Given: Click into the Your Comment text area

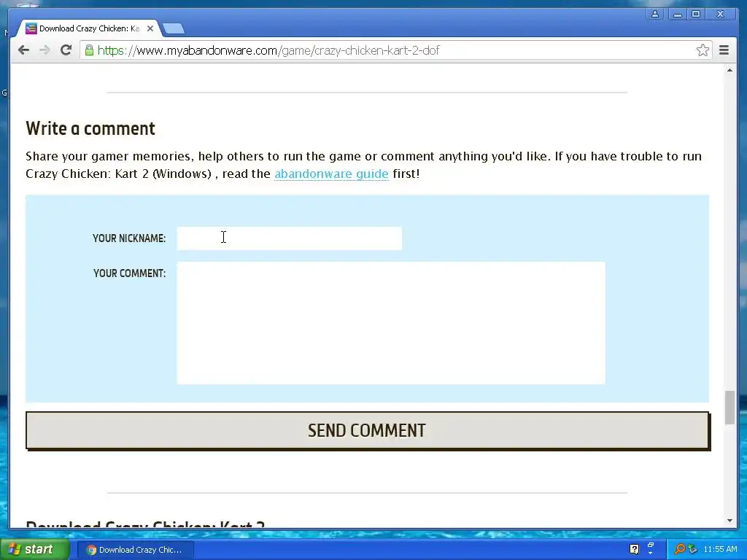Looking at the screenshot, I should click(391, 323).
